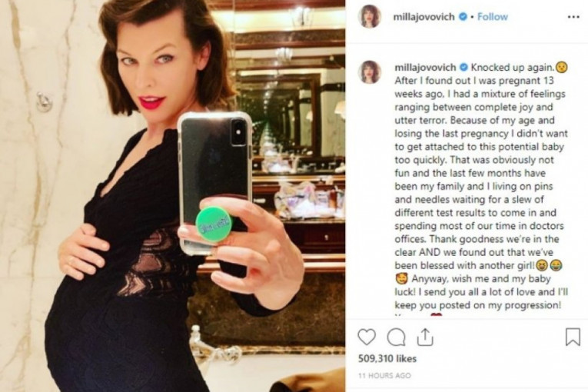Screen dimensions: 588x392
Task: Open millajovovich username in the caption
Action: [x=425, y=68]
